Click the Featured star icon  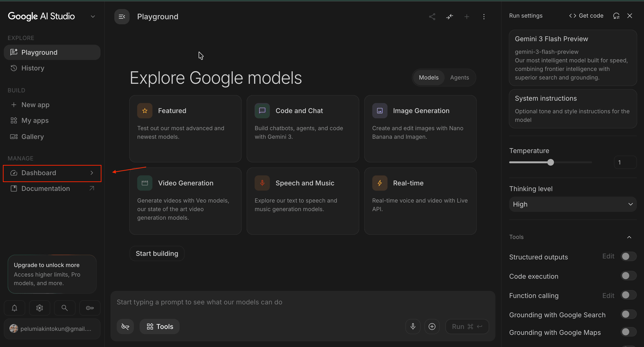pyautogui.click(x=145, y=111)
